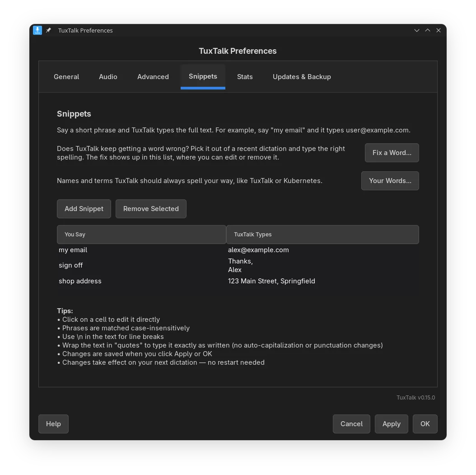The image size is (476, 475).
Task: Open the Fix a Word dialog
Action: click(392, 153)
